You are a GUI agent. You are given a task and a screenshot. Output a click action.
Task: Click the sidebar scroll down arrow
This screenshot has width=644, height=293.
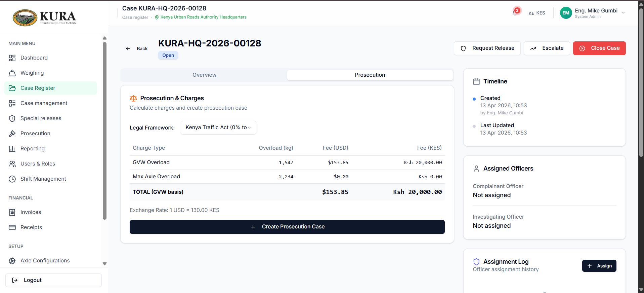coord(104,264)
